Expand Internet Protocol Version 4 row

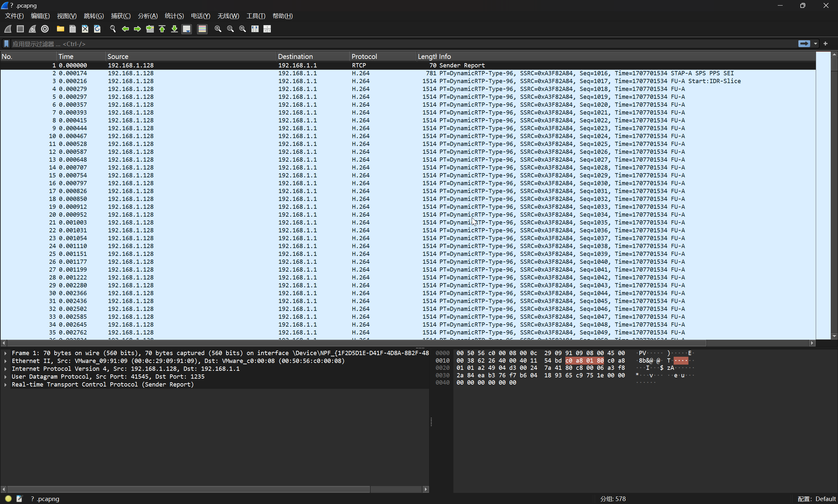click(x=6, y=369)
